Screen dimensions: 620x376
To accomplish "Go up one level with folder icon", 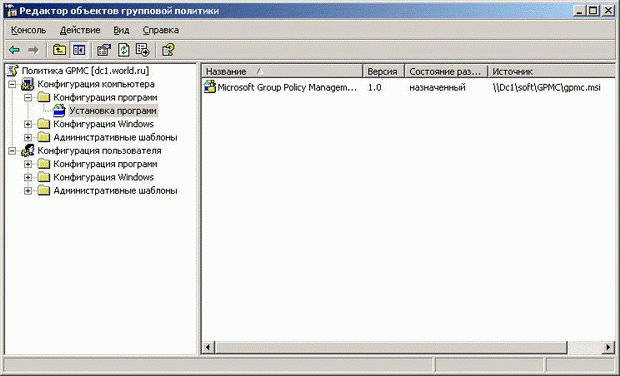I will (x=59, y=50).
